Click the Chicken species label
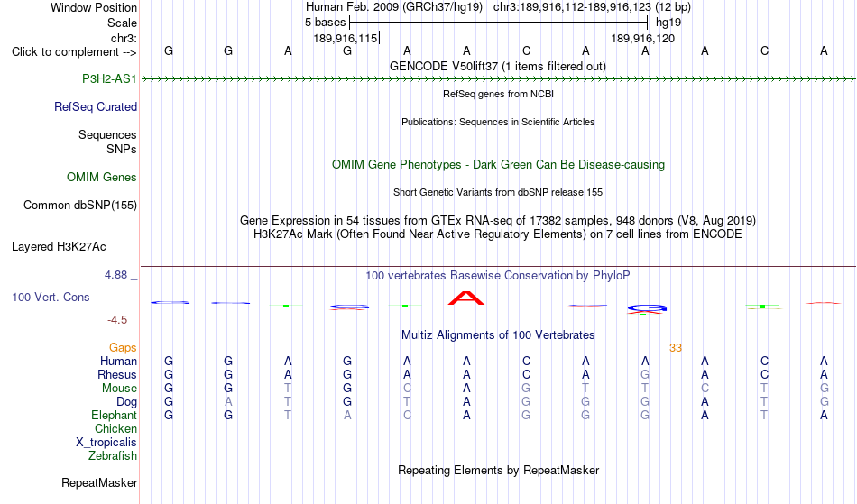 point(115,428)
